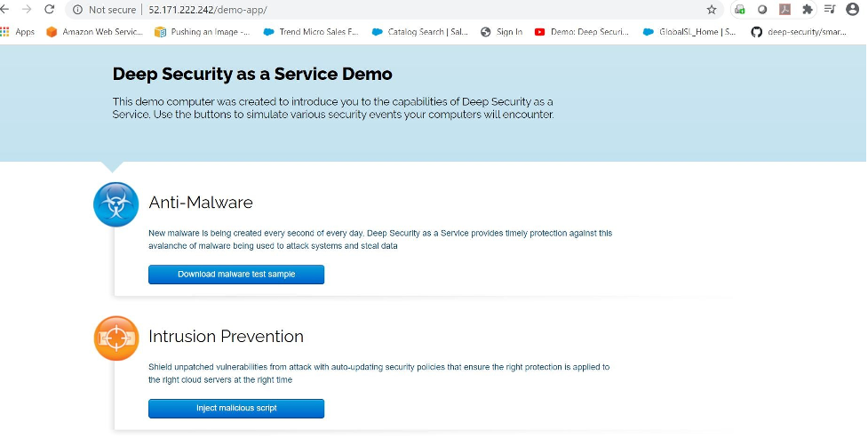Viewport: 868px width, 446px height.
Task: Go back with the browser back arrow
Action: click(4, 10)
